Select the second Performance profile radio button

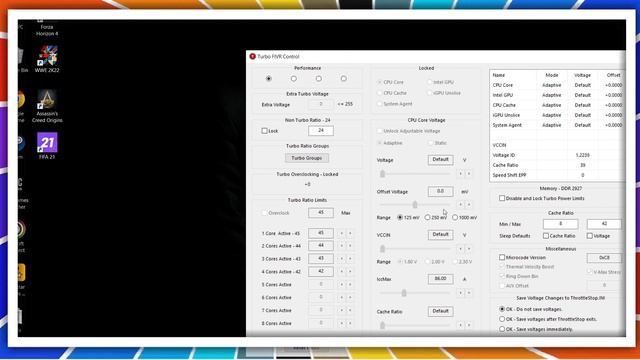[293, 78]
